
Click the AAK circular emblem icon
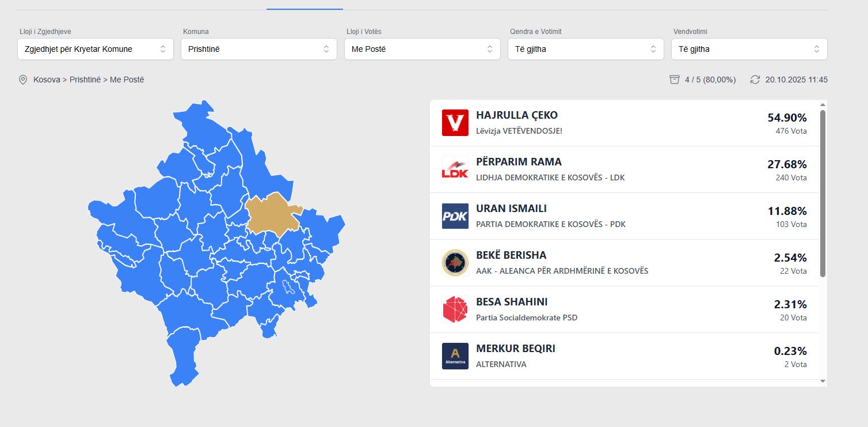455,263
